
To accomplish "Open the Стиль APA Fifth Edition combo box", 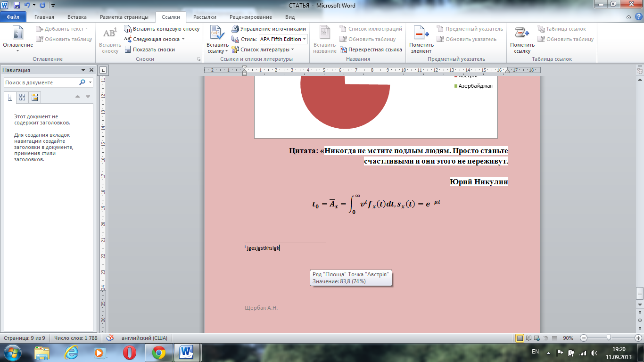I will coord(283,39).
